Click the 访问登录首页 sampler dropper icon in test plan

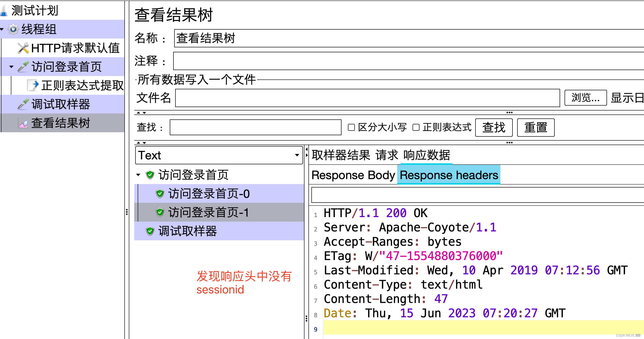tap(23, 67)
